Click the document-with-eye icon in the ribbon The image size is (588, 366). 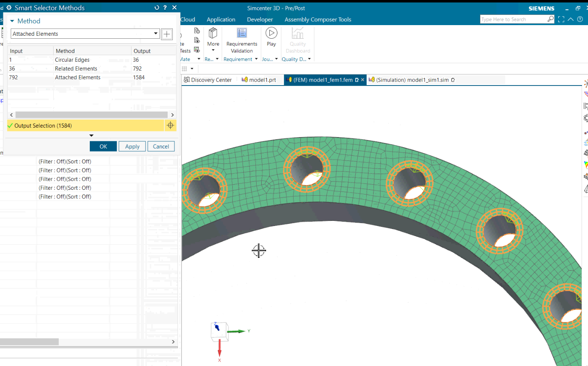[197, 40]
